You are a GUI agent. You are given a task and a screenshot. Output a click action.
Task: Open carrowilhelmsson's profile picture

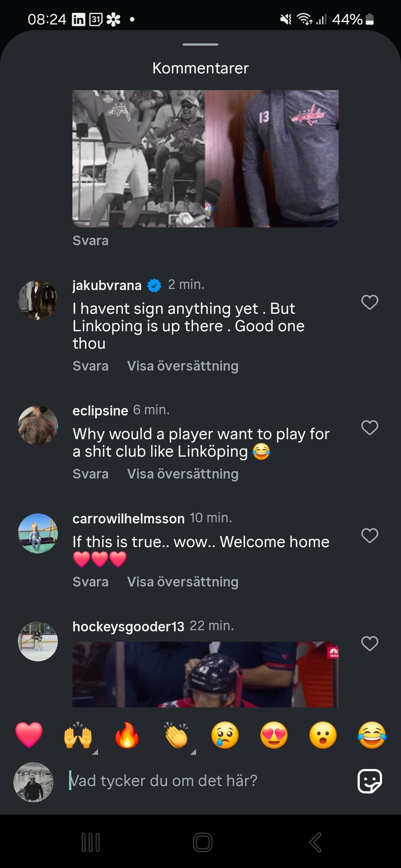pos(38,533)
